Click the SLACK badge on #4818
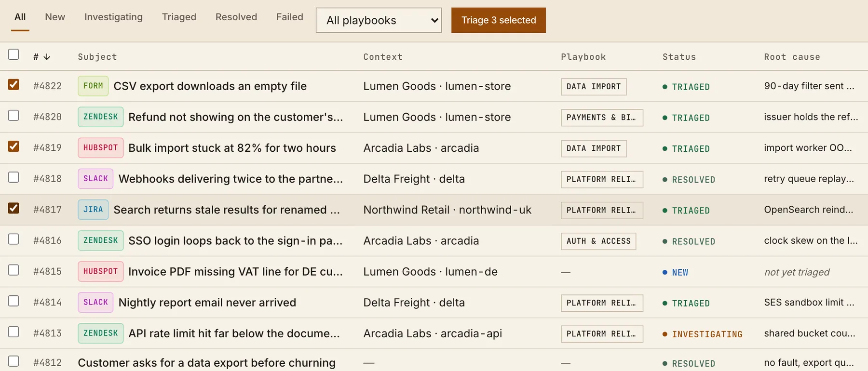The width and height of the screenshot is (868, 371). (x=95, y=178)
